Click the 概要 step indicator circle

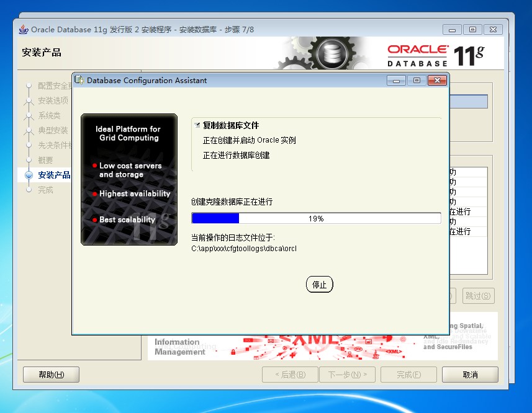coord(28,160)
